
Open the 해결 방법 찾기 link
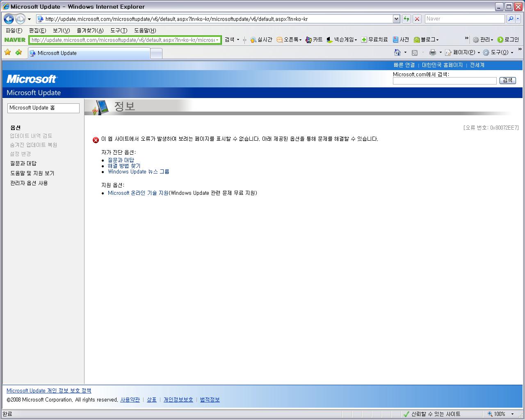(x=124, y=166)
